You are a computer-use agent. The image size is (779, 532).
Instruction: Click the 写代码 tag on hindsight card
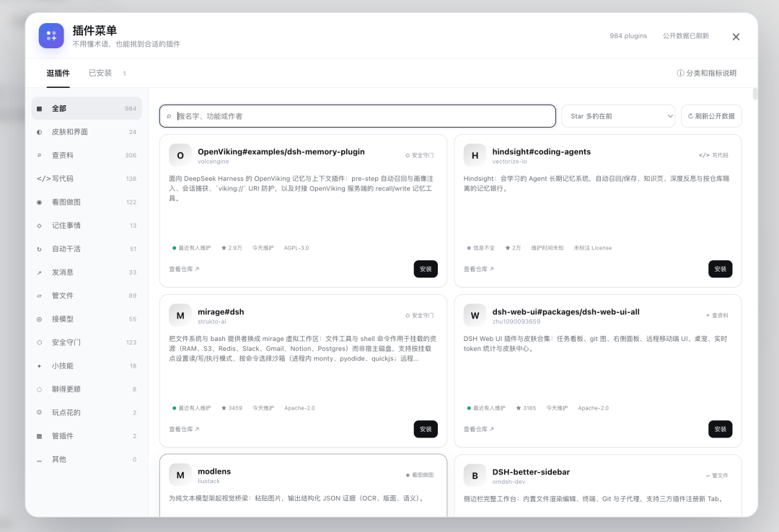[x=713, y=156]
